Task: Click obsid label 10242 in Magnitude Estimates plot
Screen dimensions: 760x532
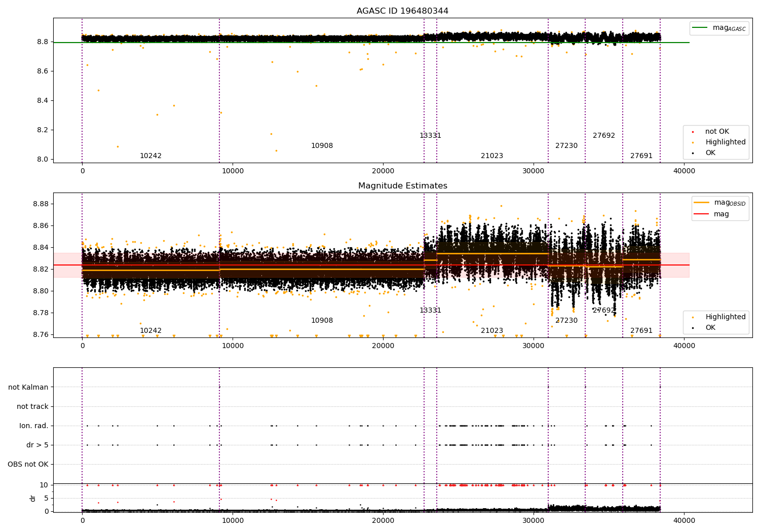Action: (x=150, y=331)
